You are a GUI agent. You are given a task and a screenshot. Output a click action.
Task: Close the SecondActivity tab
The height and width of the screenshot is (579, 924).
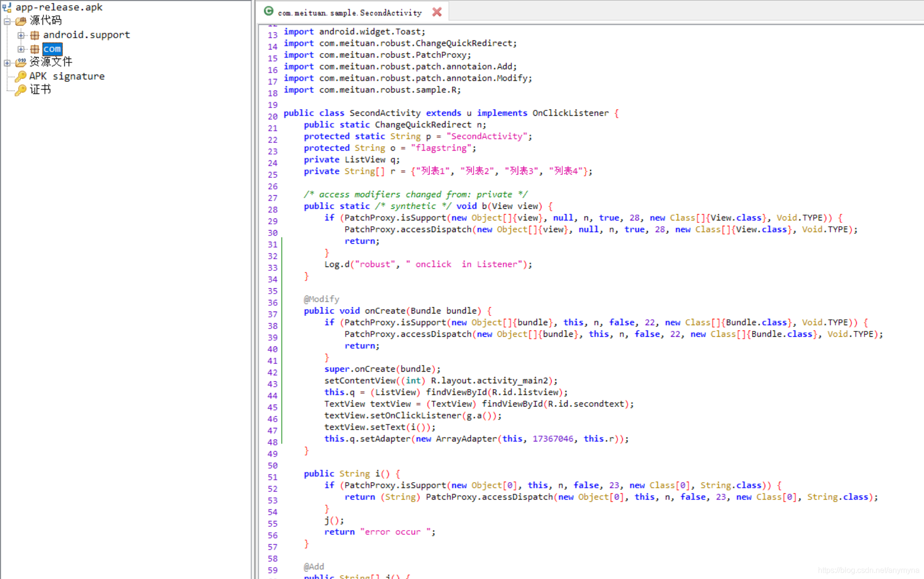click(x=437, y=12)
